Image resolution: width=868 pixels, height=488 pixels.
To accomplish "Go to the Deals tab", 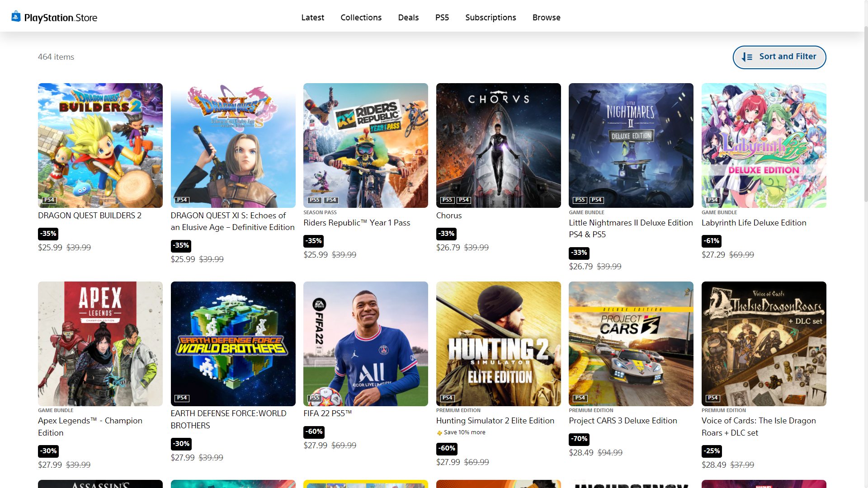I will [408, 17].
